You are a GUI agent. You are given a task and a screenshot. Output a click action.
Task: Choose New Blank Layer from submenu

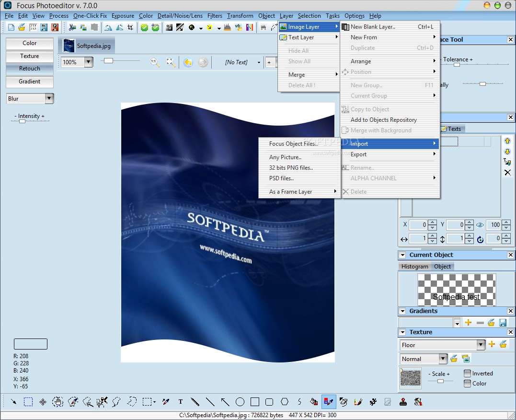click(x=390, y=27)
